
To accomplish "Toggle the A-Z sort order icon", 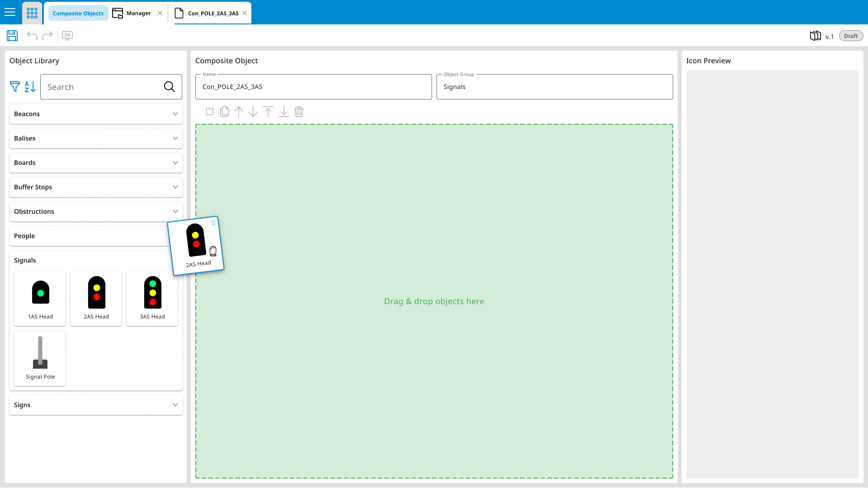I will [x=30, y=87].
